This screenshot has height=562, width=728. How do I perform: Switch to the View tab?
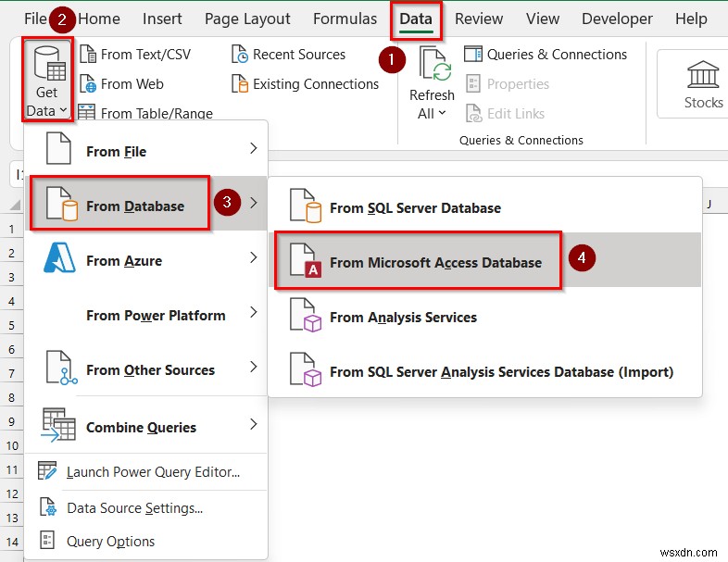coord(542,19)
